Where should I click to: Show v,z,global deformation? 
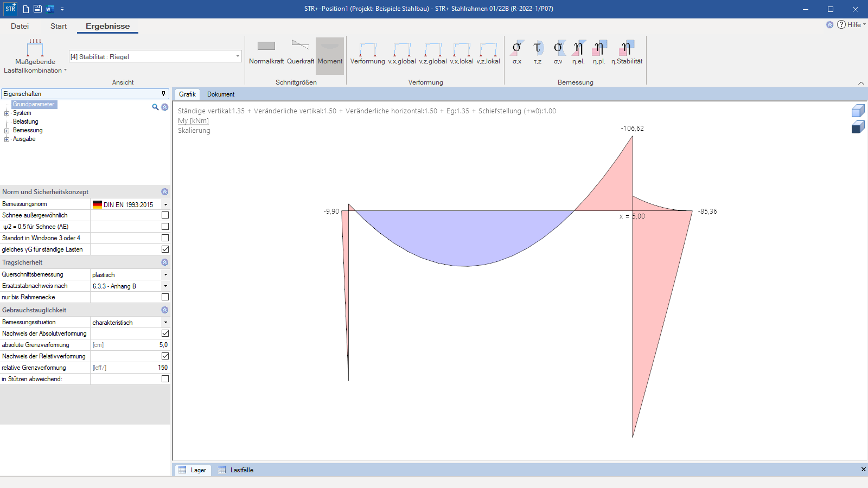pyautogui.click(x=433, y=53)
